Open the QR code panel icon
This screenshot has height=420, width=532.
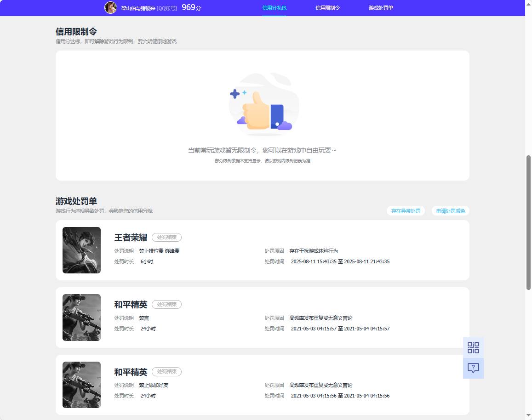coord(473,348)
